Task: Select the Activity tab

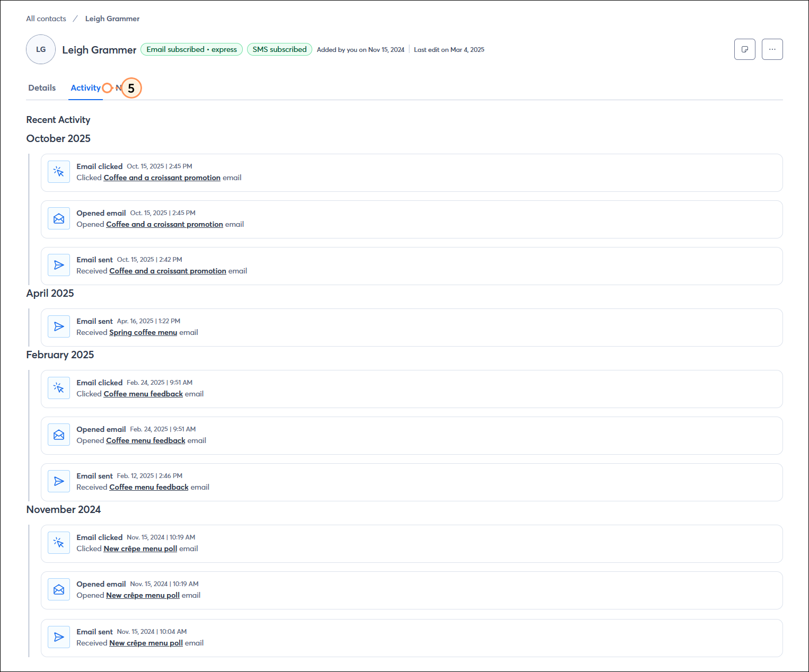Action: (85, 87)
